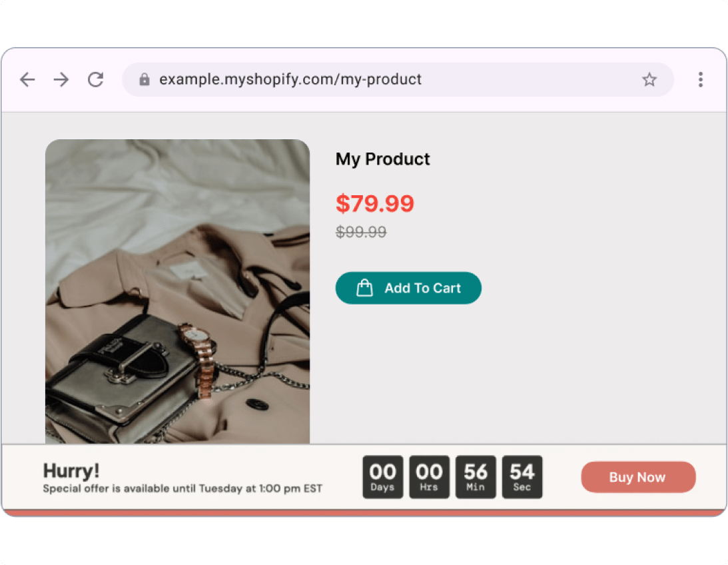Click the shopping bag icon

pyautogui.click(x=364, y=288)
